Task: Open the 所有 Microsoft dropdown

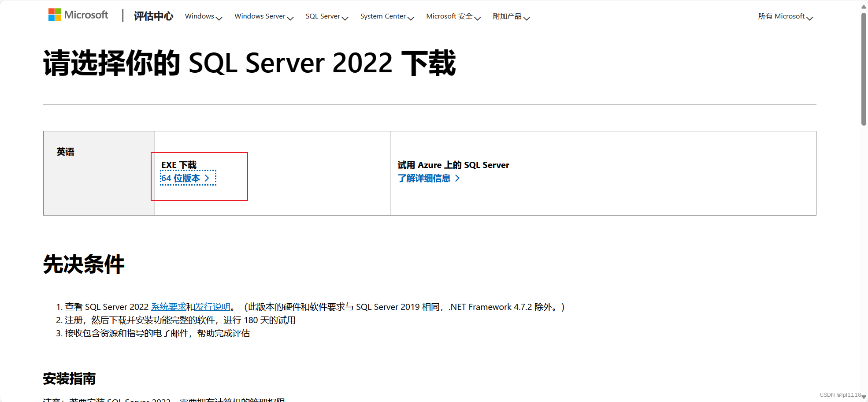Action: (786, 16)
